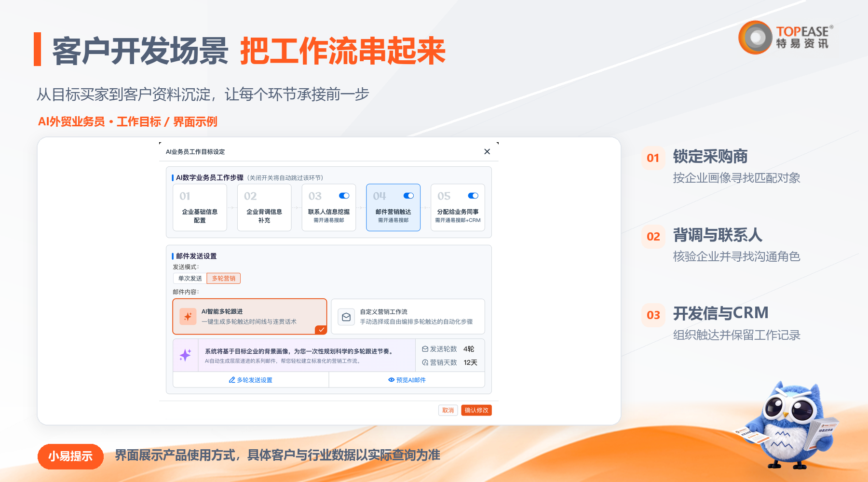Toggle the 联系人信息挖掘 step switch
This screenshot has width=868, height=482.
pyautogui.click(x=344, y=196)
